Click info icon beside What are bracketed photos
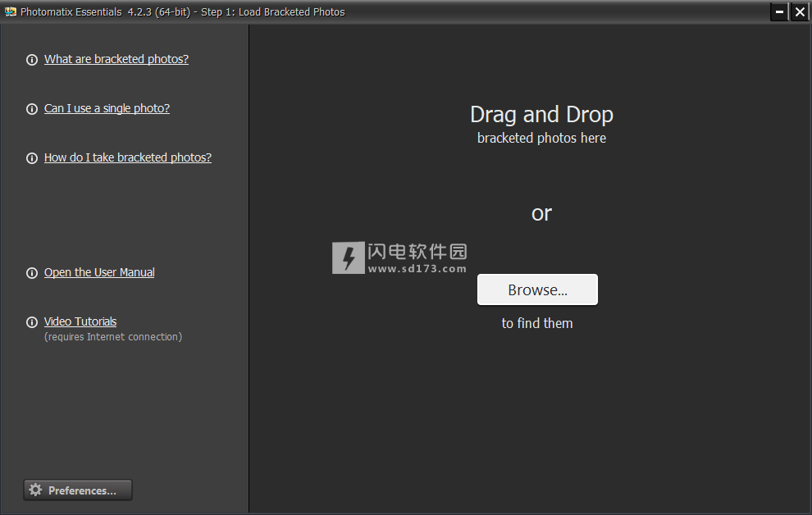Viewport: 812px width, 515px height. [x=32, y=60]
